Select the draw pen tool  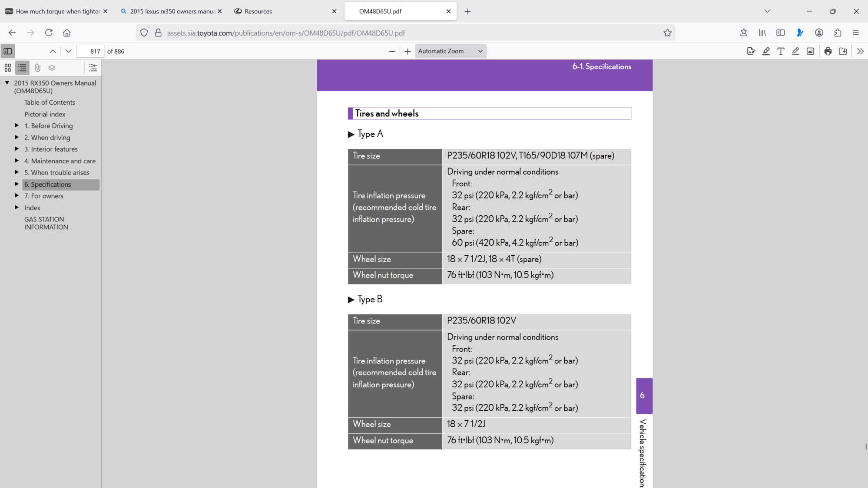795,51
